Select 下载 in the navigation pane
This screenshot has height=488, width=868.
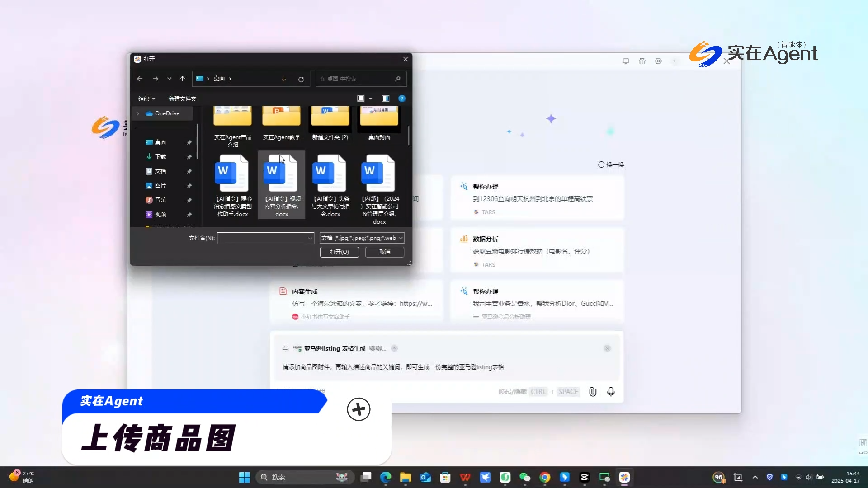(160, 157)
